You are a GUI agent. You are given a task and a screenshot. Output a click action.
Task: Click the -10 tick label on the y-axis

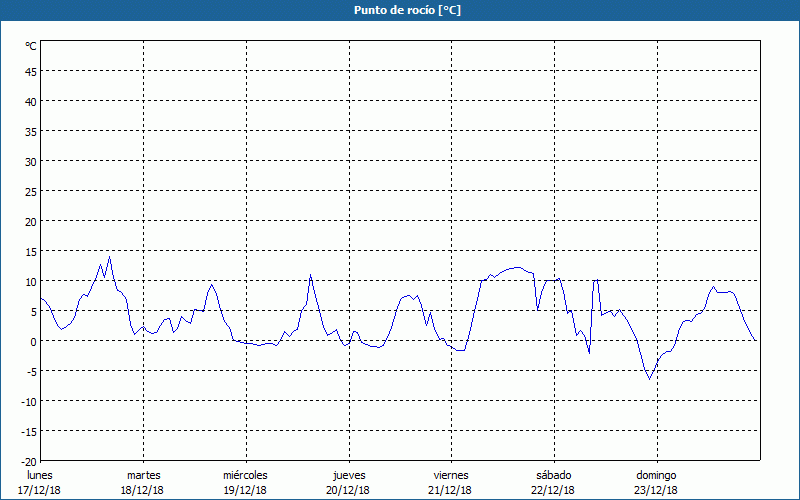point(29,401)
